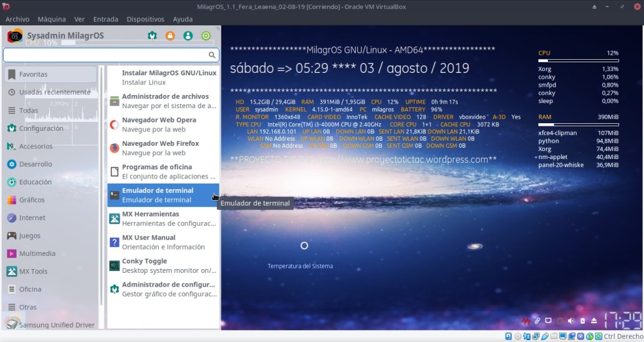
Task: Open Administrador de configuración entry
Action: point(163,289)
